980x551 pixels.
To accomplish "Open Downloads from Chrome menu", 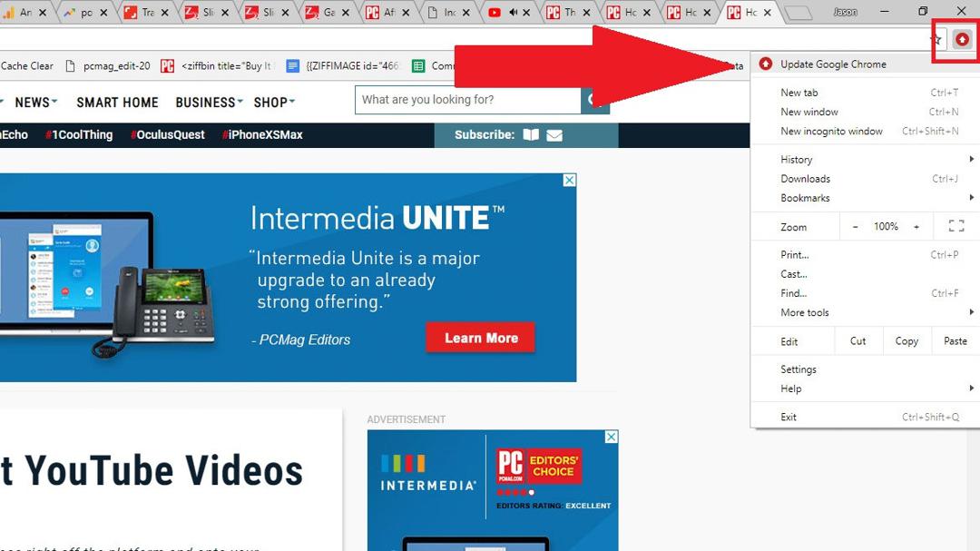I will (x=865, y=178).
